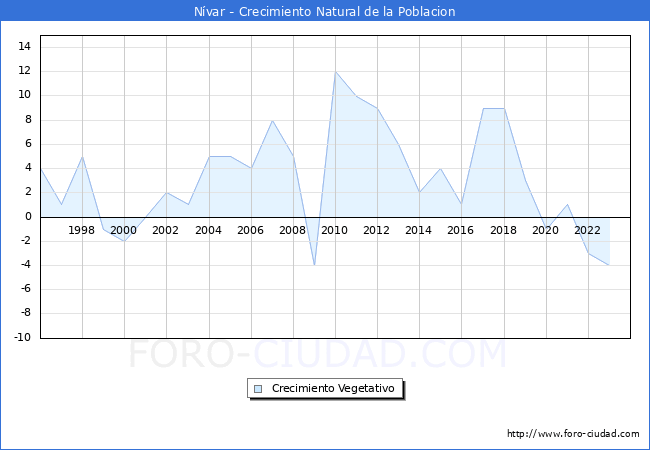
Task: Click the y-axis value 0
Action: 28,216
